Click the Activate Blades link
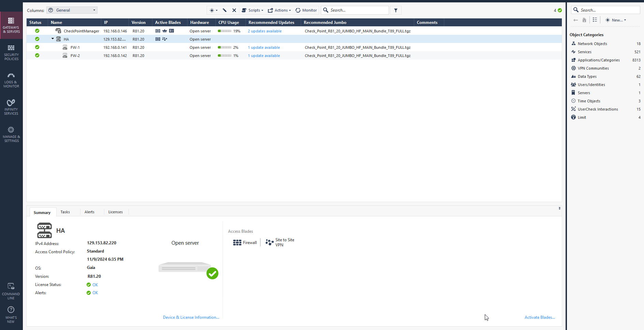The image size is (644, 330). click(x=540, y=317)
